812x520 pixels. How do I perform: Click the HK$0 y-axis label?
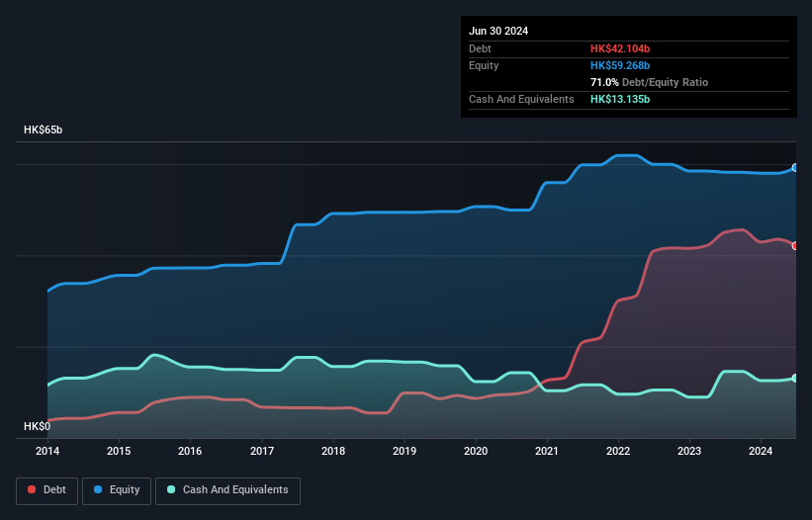[35, 426]
